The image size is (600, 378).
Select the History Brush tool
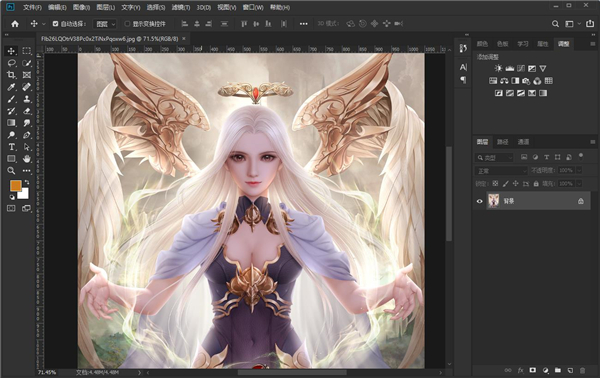click(x=11, y=111)
